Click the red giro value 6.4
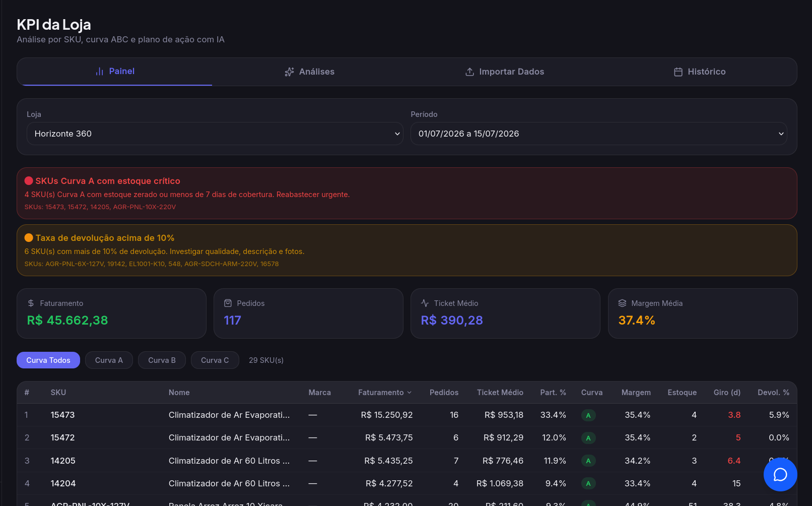 [734, 461]
